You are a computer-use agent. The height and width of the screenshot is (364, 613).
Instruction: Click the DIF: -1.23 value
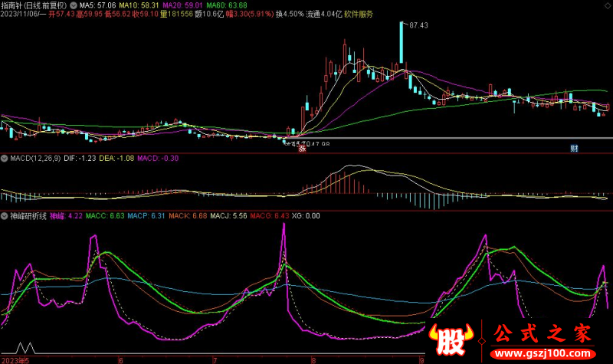click(80, 159)
